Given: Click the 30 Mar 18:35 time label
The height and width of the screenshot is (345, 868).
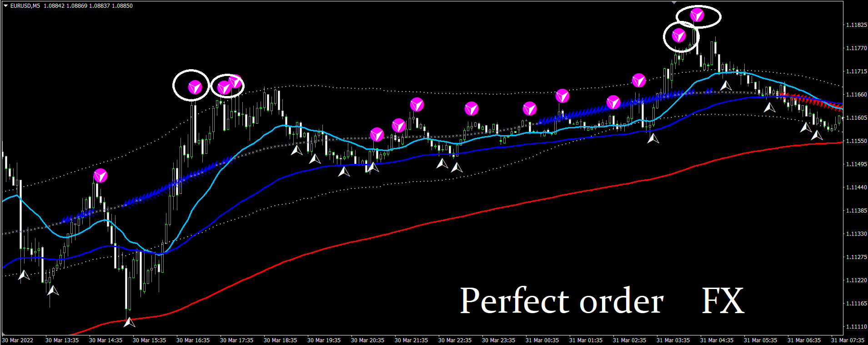Looking at the screenshot, I should click(280, 340).
